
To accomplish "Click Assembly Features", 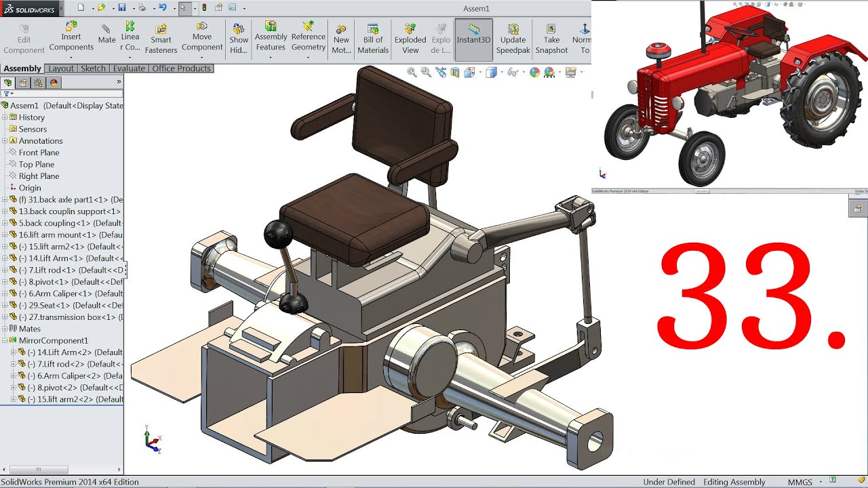I will pos(271,36).
